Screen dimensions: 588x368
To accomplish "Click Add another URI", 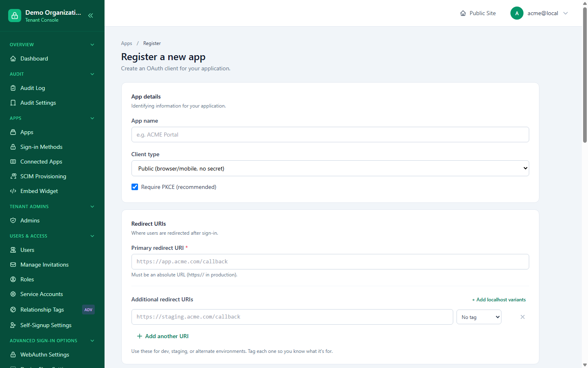I will tap(163, 336).
